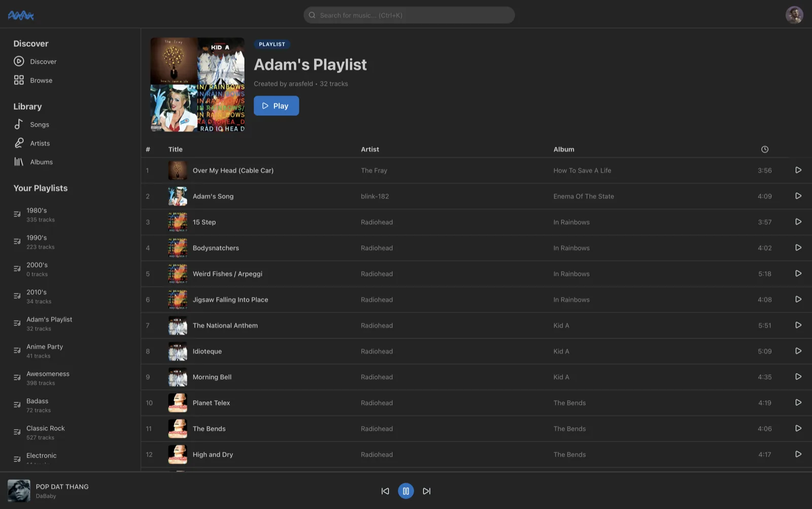The height and width of the screenshot is (509, 812).
Task: Click the duration clock column icon
Action: (x=765, y=149)
